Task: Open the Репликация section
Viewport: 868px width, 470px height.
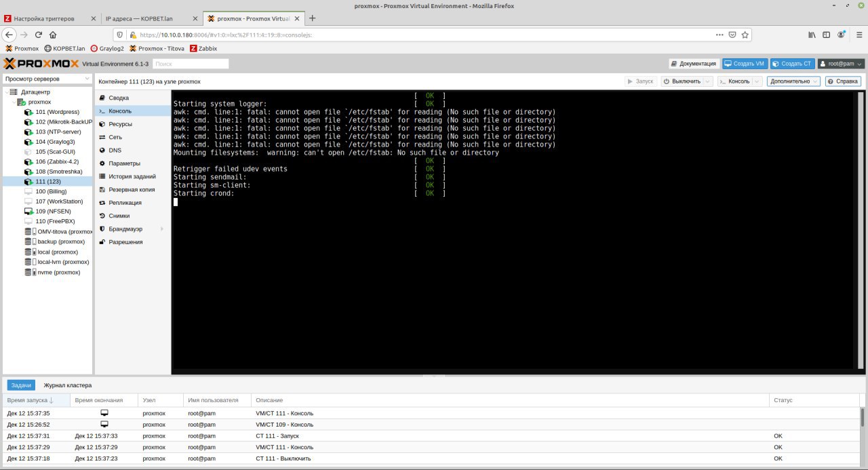Action: point(125,202)
